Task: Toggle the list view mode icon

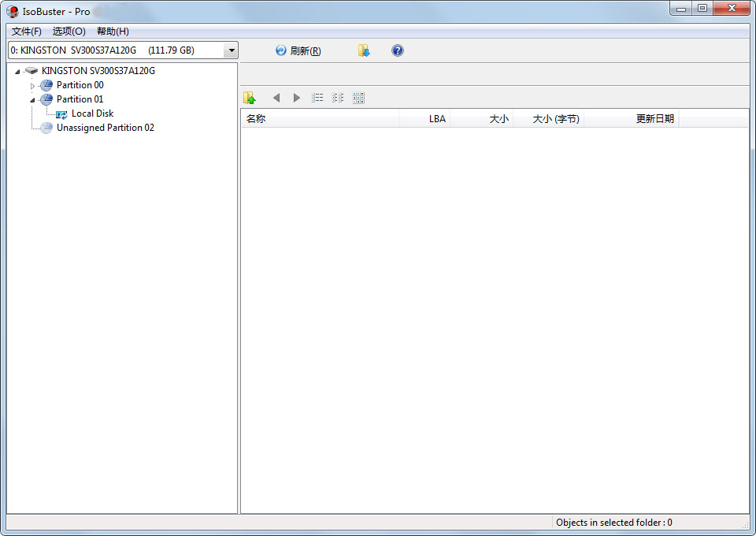Action: [317, 97]
